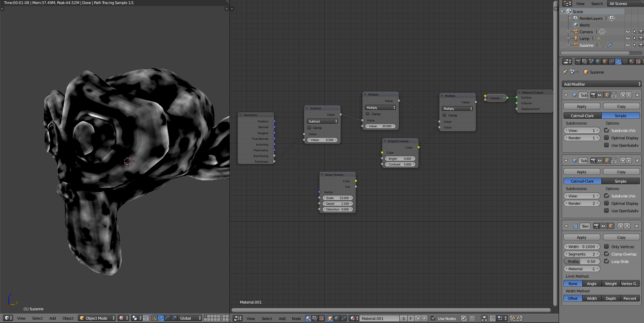Viewport: 644px width, 323px height.
Task: Expand the Camera item in outliner
Action: click(x=568, y=32)
